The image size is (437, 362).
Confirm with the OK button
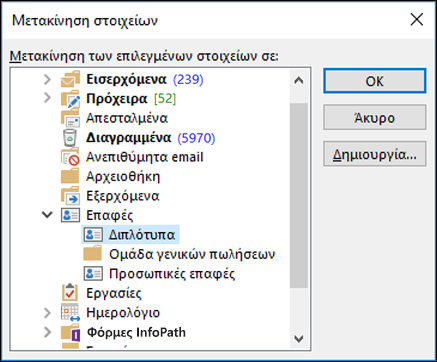pyautogui.click(x=375, y=81)
